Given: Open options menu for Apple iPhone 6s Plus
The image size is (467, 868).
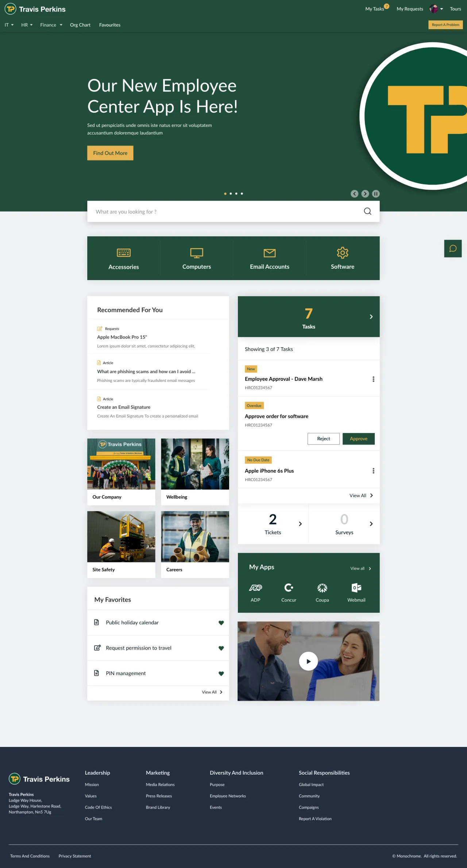Looking at the screenshot, I should point(373,471).
